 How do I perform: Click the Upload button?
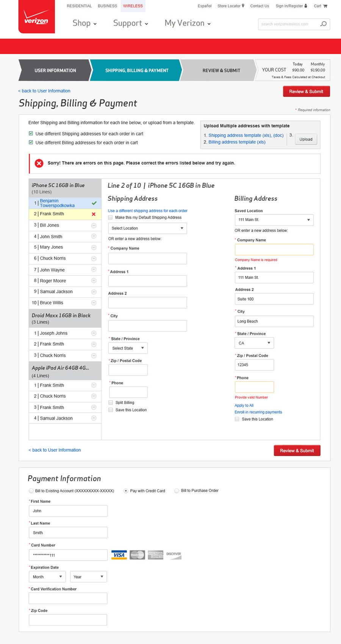306,139
